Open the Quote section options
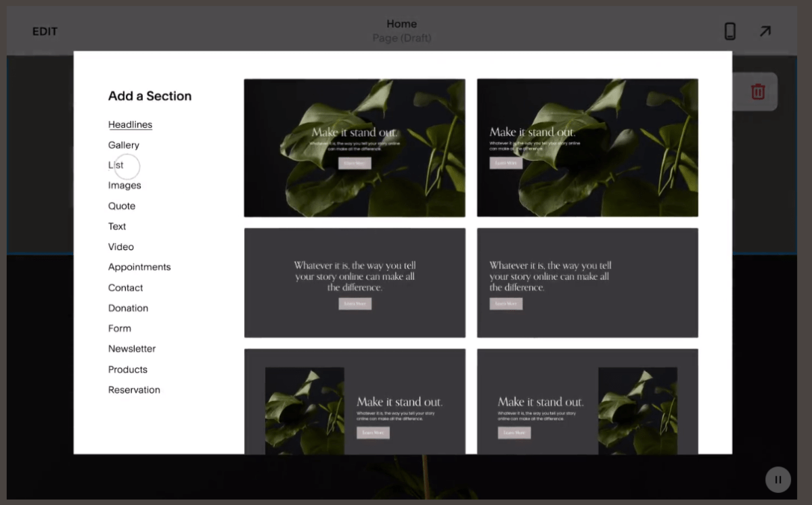Image resolution: width=812 pixels, height=505 pixels. 122,206
